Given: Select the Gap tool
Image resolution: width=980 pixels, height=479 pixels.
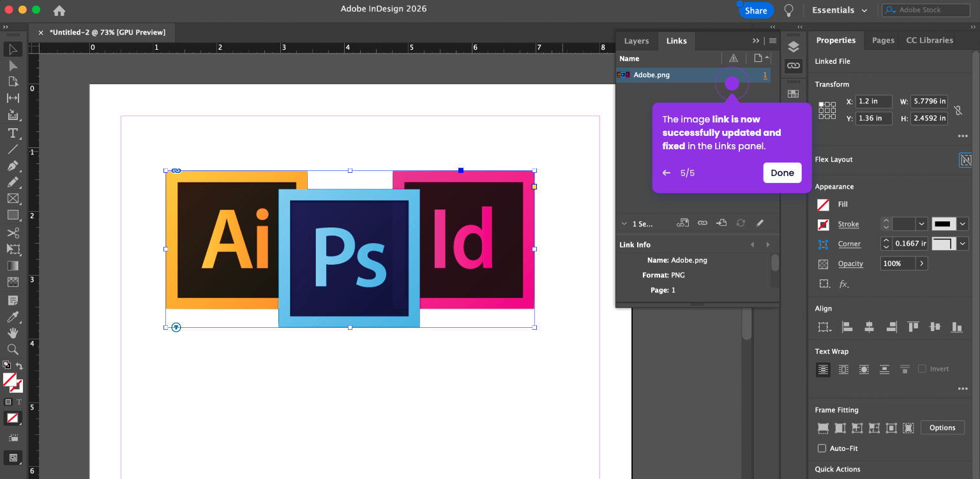Looking at the screenshot, I should click(x=13, y=98).
